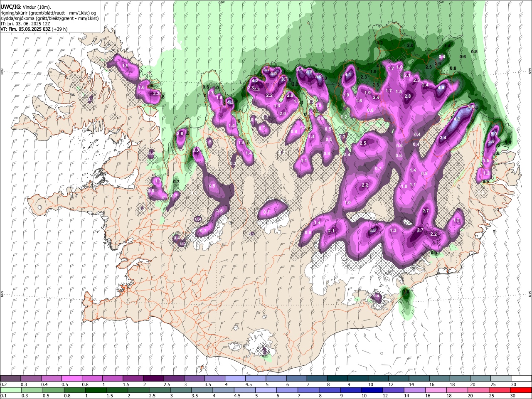Click the dark mauve 0.2 snow scale swatch
532x399 pixels.
tap(10, 379)
